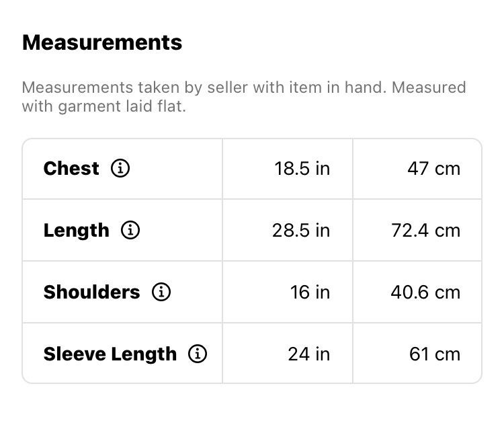This screenshot has height=427, width=504.
Task: Click the 47 cm chest value
Action: pyautogui.click(x=433, y=169)
